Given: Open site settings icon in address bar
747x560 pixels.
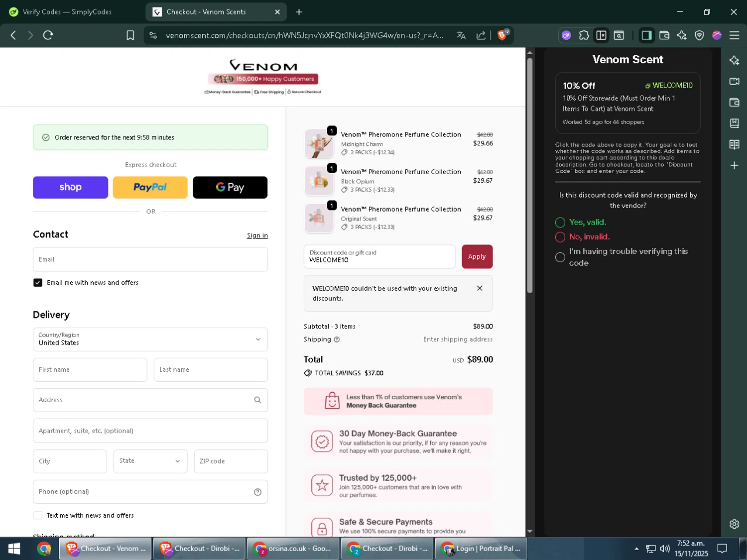Looking at the screenshot, I should click(x=153, y=35).
